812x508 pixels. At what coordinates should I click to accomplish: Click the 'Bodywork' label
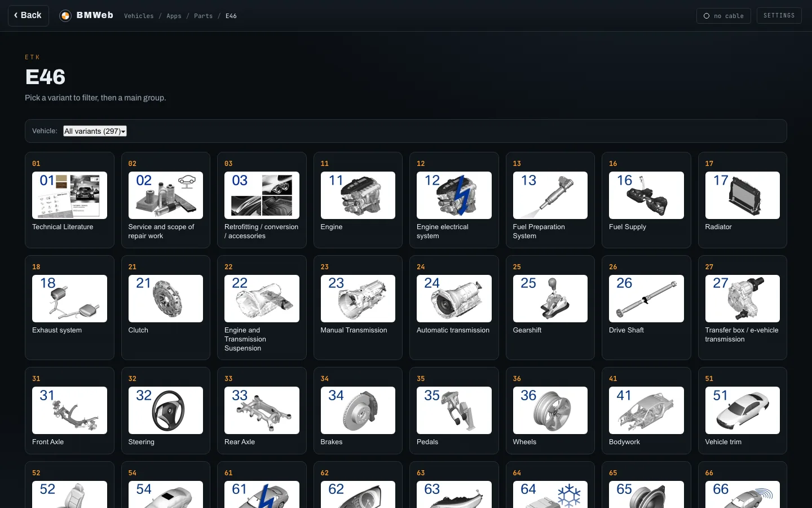tap(624, 442)
